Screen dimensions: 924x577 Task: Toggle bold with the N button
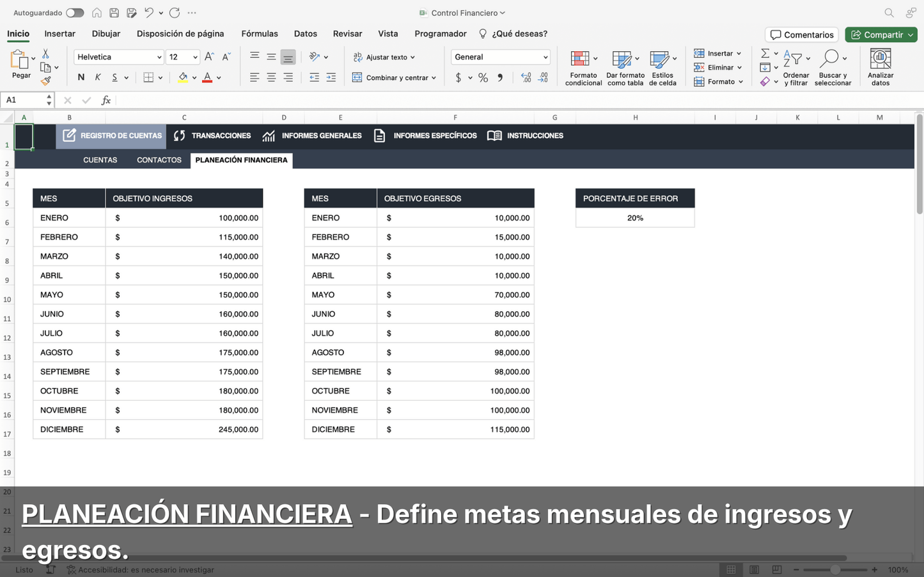point(81,77)
